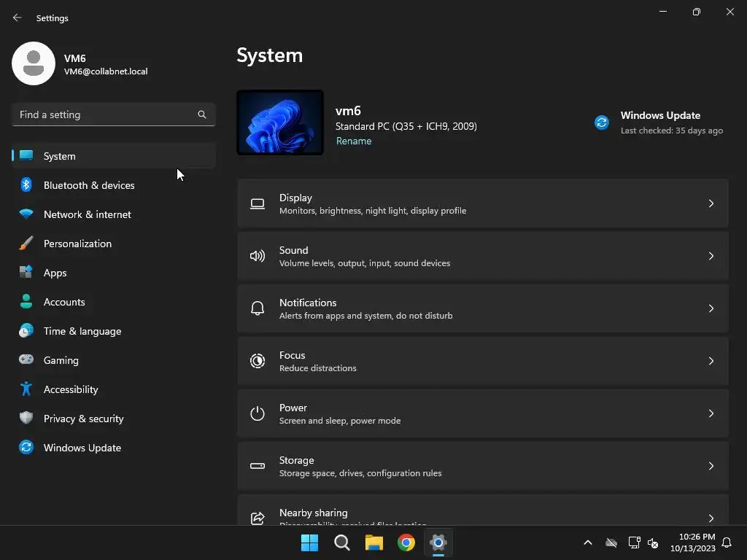Open Sound settings text
Image resolution: width=747 pixels, height=560 pixels.
pos(293,250)
